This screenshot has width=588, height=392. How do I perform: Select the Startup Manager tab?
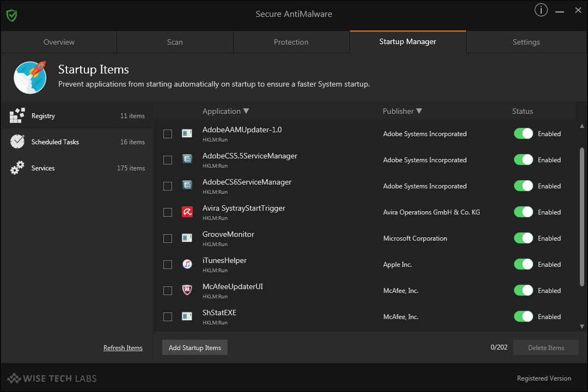[408, 41]
